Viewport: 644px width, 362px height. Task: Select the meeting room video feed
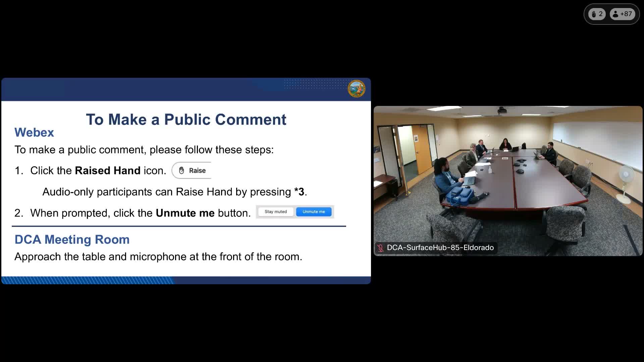[x=508, y=181]
